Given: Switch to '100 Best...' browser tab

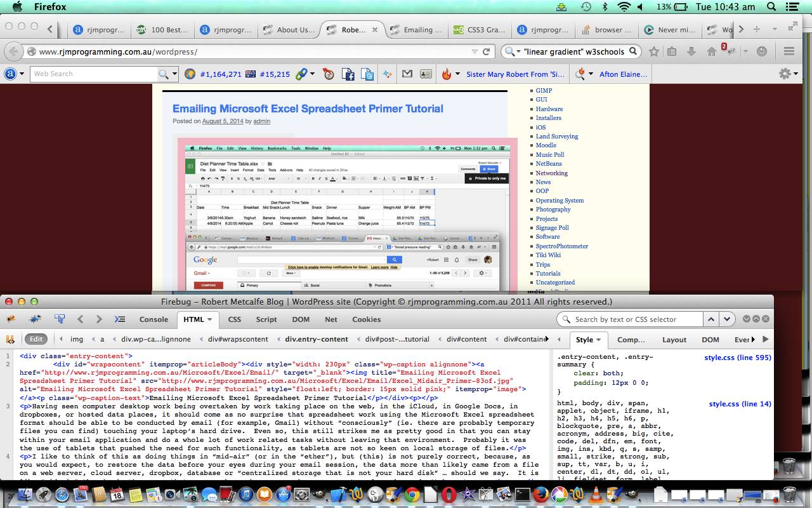Looking at the screenshot, I should 162,29.
